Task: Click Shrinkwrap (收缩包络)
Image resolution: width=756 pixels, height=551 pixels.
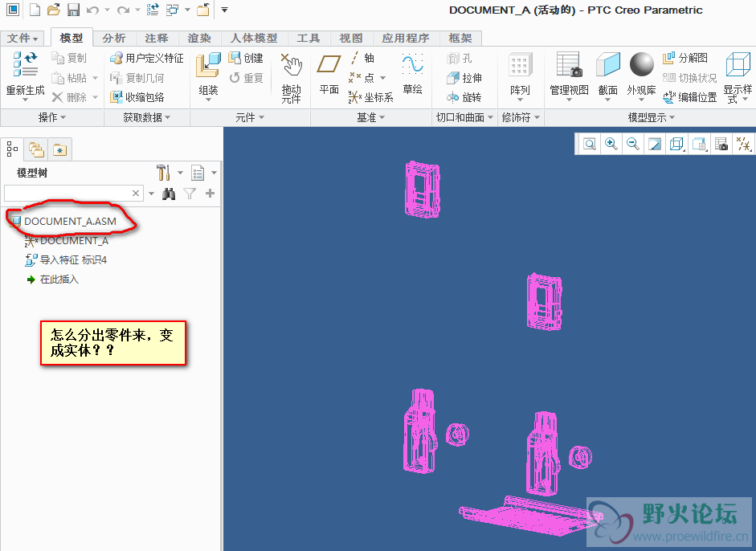Action: point(137,97)
